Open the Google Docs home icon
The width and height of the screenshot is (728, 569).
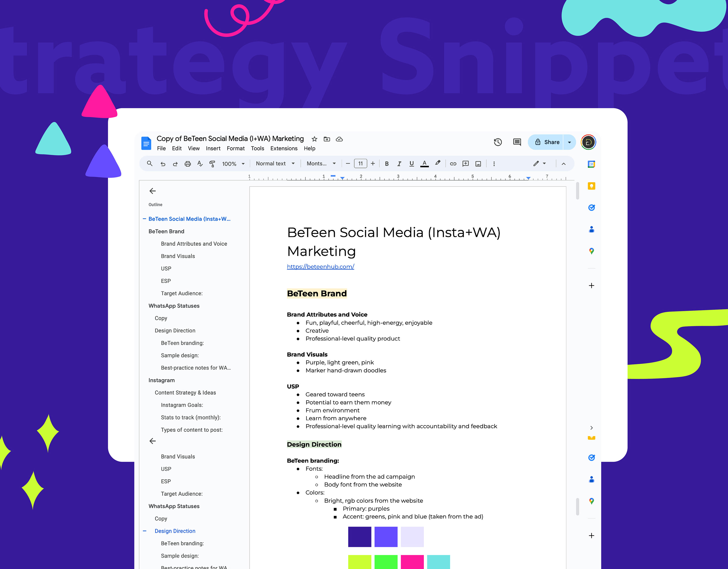(x=146, y=143)
